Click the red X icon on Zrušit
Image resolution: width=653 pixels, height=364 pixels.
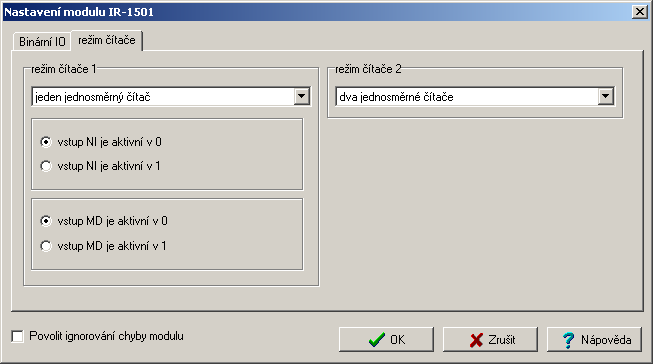click(x=476, y=340)
